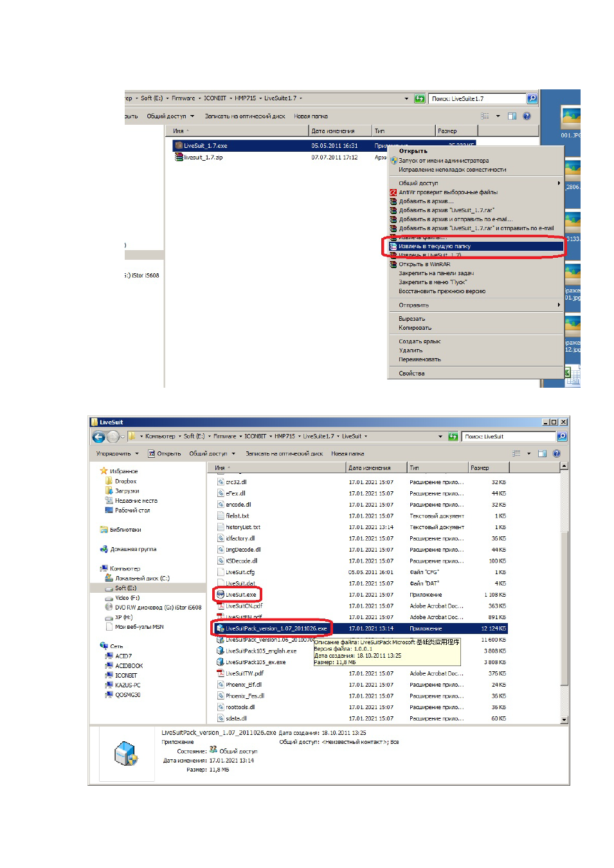Click the Поиск: LiveSuit search field
Viewport: 614px width, 868px height.
pos(509,437)
